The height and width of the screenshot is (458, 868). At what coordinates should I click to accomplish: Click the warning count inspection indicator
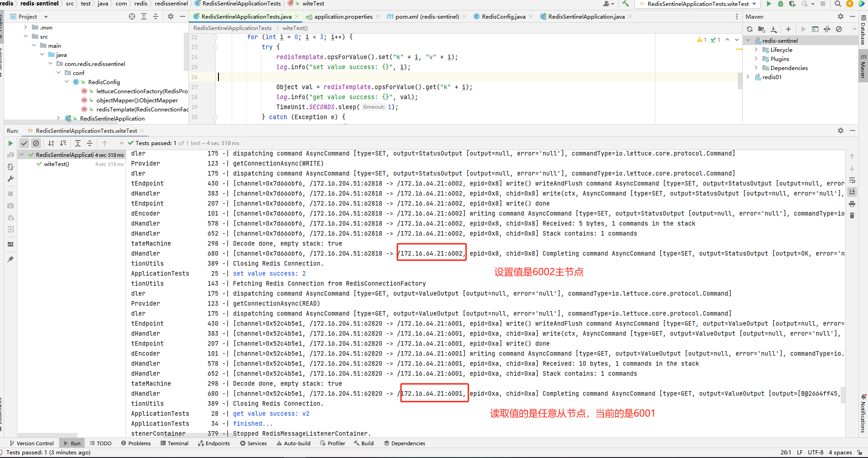click(x=702, y=40)
